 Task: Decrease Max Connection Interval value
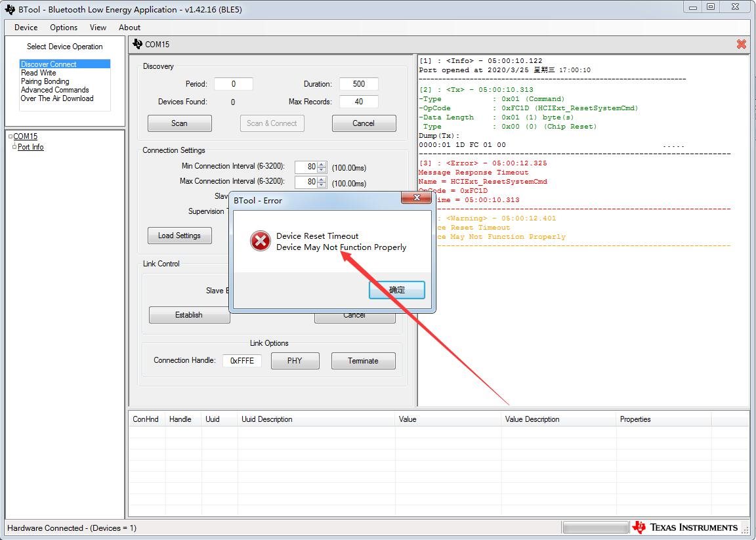322,186
